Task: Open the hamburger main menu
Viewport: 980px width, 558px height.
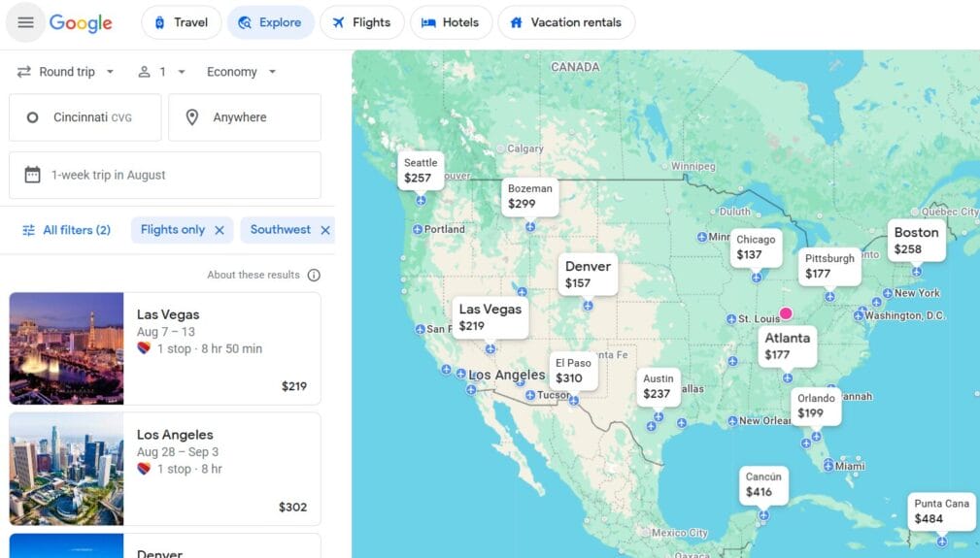Action: tap(25, 22)
